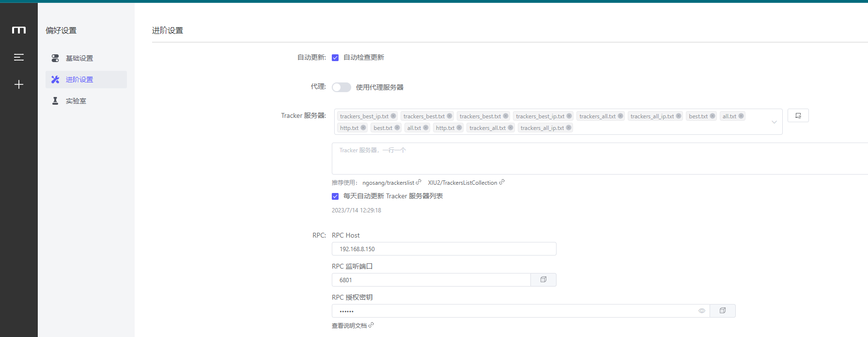The image size is (868, 337).
Task: Open the 基础设置 preferences page
Action: point(79,58)
